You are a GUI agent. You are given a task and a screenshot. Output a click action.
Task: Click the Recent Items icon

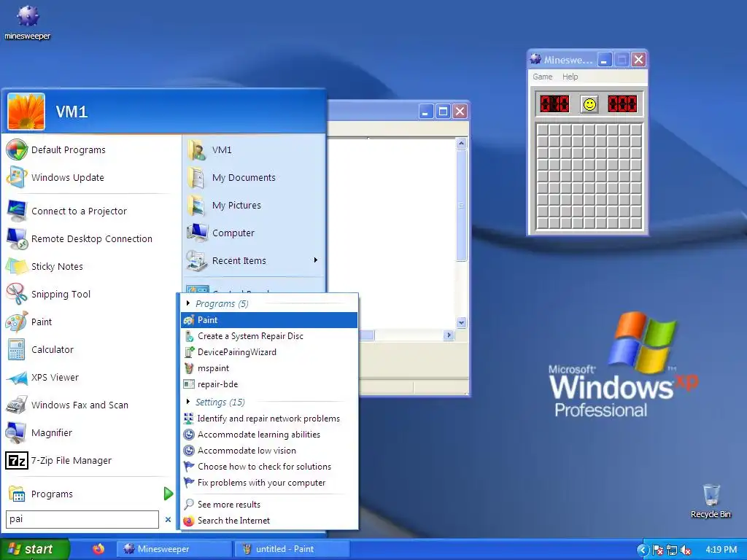click(x=197, y=260)
